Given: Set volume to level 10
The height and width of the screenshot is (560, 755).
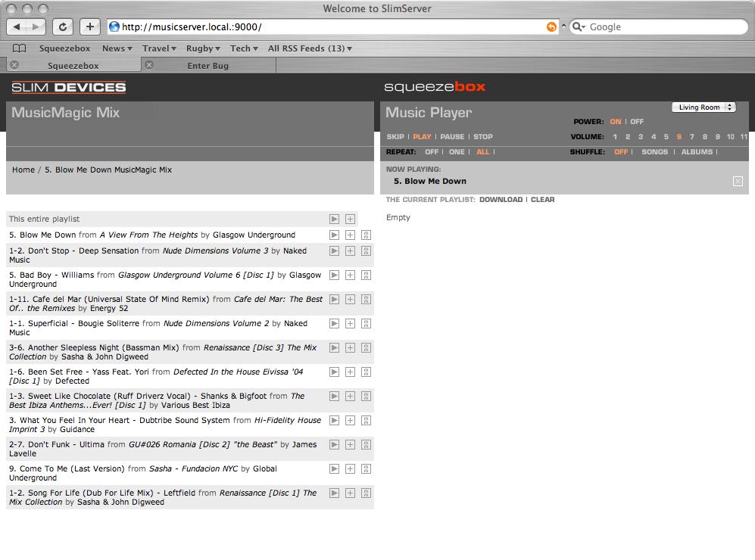Looking at the screenshot, I should (x=731, y=137).
